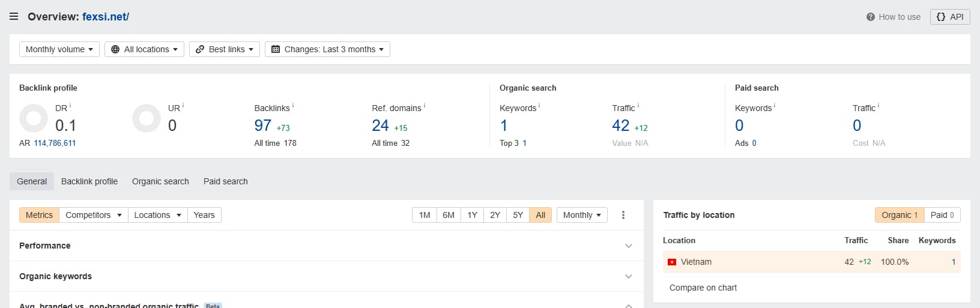980x308 pixels.
Task: Set the chart range to 2Y
Action: point(495,215)
